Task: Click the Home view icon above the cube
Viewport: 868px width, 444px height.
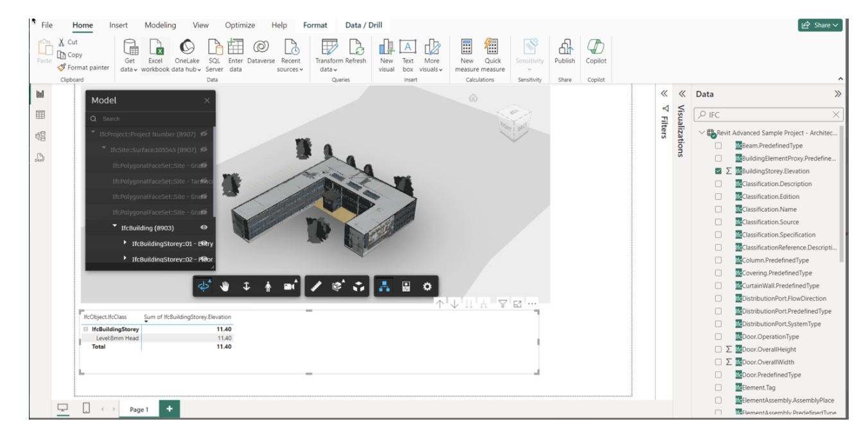Action: tap(473, 98)
